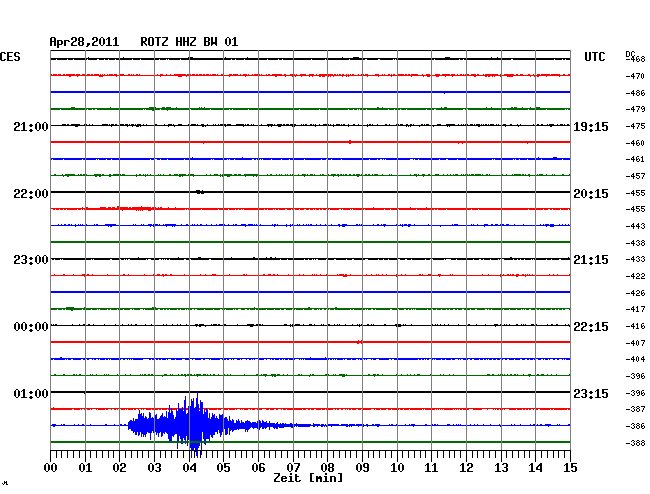Pick minute axis tick label 07

pos(293,468)
